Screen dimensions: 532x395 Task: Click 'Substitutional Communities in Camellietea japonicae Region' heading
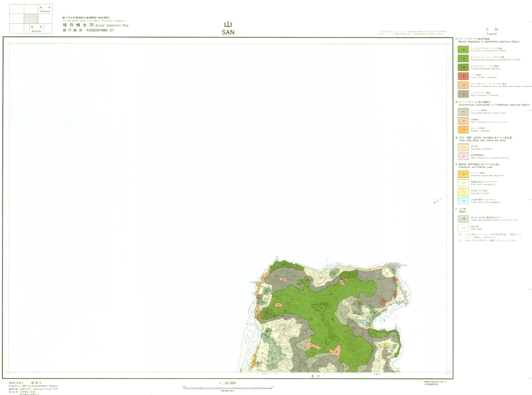(494, 105)
